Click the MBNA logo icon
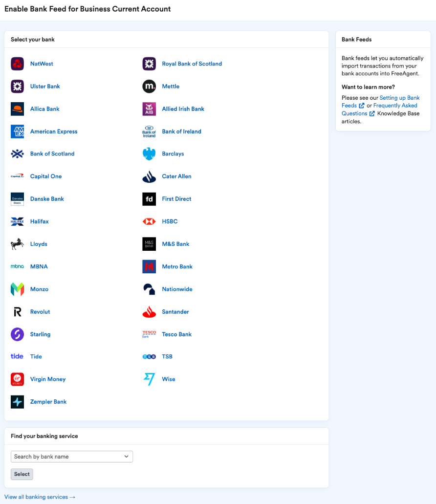This screenshot has height=504, width=436. (17, 266)
